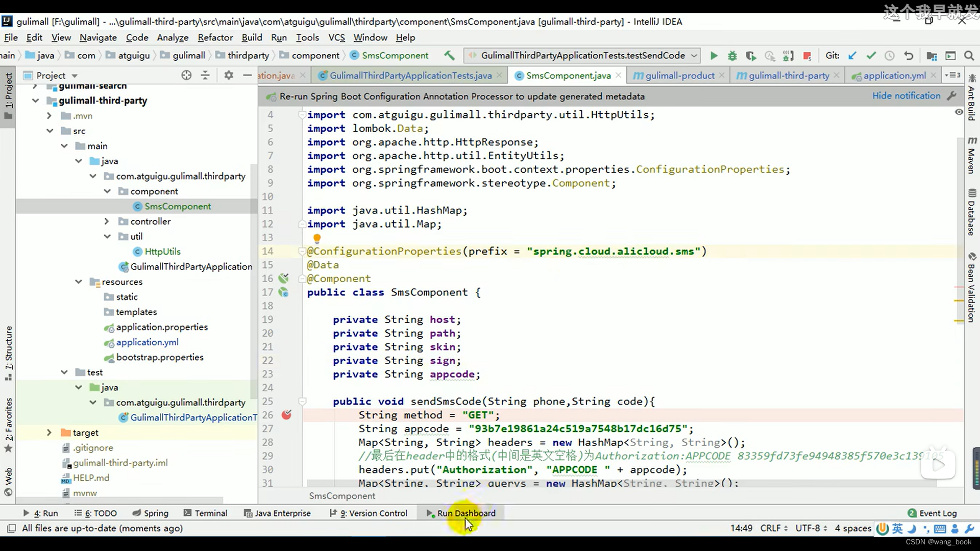Image resolution: width=980 pixels, height=551 pixels.
Task: Expand the .mvn folder
Action: pos(50,116)
